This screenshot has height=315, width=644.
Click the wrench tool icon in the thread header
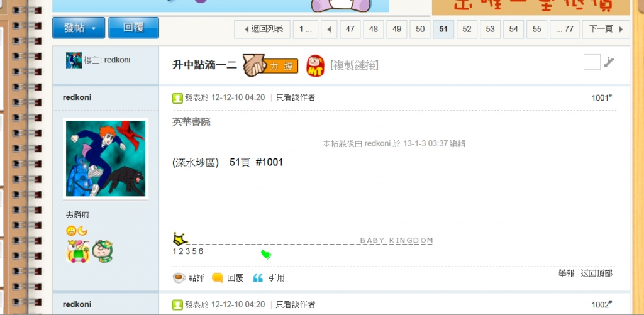[609, 62]
